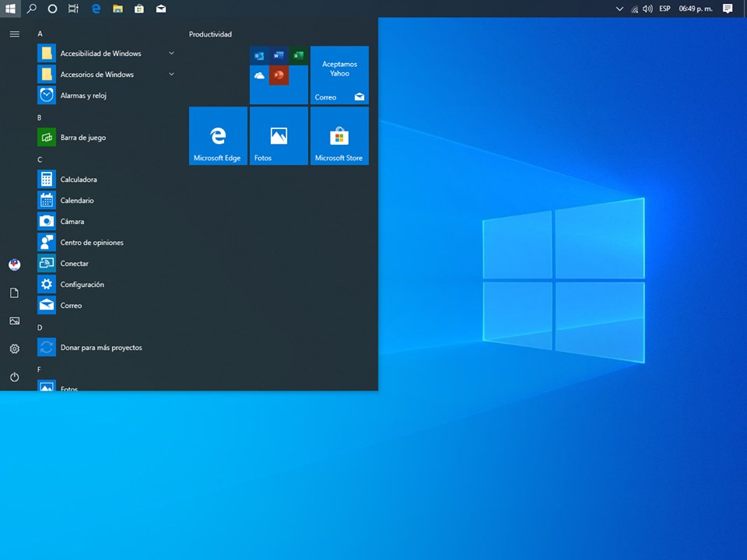Viewport: 747px width, 560px height.
Task: Open the Microsoft Store tile
Action: 339,135
